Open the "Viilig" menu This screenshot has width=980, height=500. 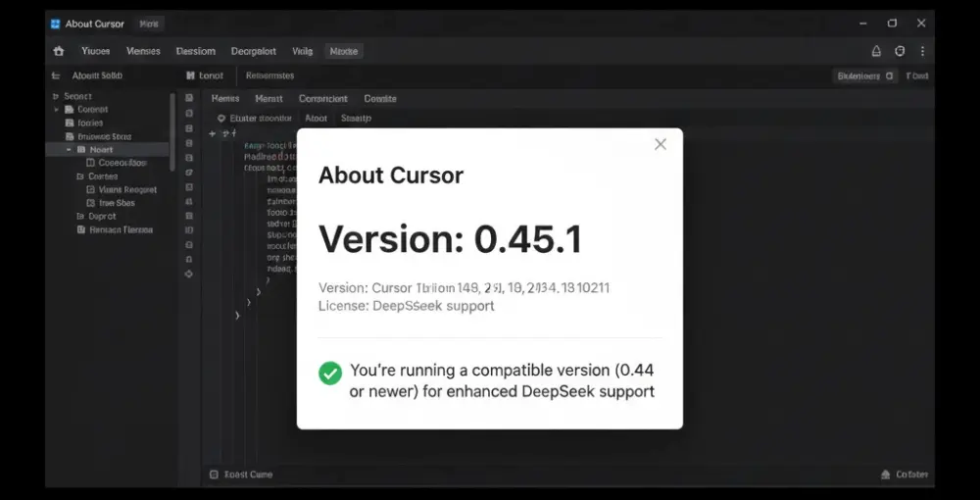(x=302, y=51)
